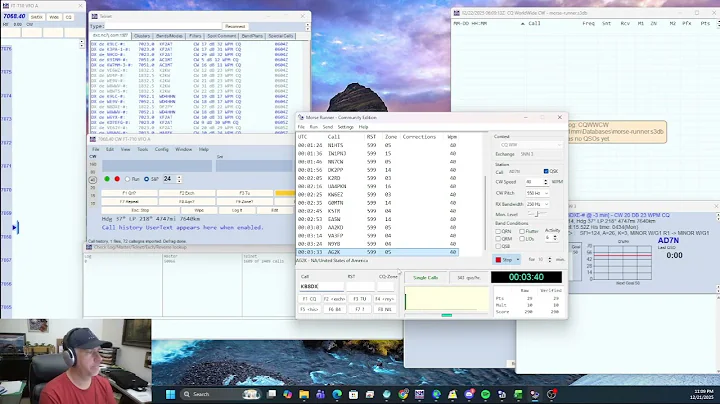Open Microsoft Teams from the taskbar
The width and height of the screenshot is (720, 404).
click(321, 394)
